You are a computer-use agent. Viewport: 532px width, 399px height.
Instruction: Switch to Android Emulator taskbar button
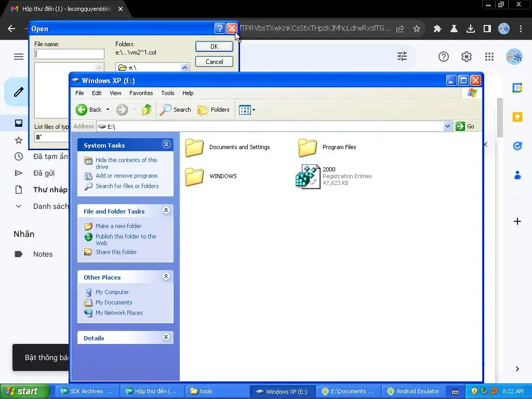click(x=414, y=391)
